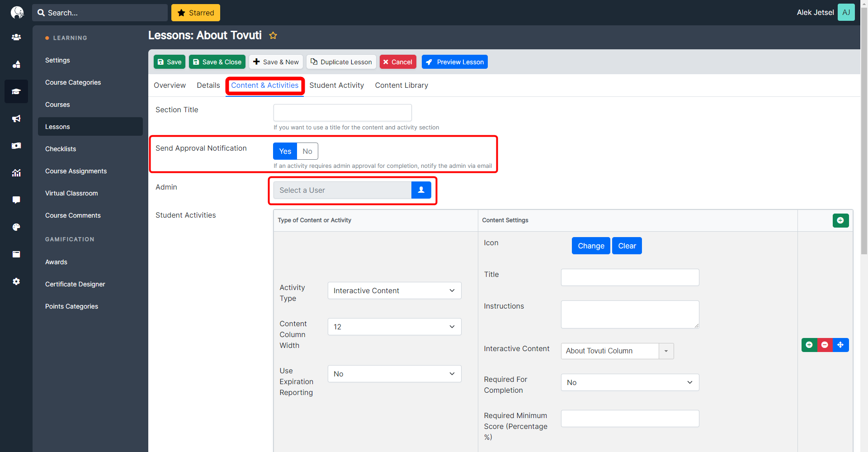
Task: Open the gear configuration sidebar icon
Action: tap(16, 281)
